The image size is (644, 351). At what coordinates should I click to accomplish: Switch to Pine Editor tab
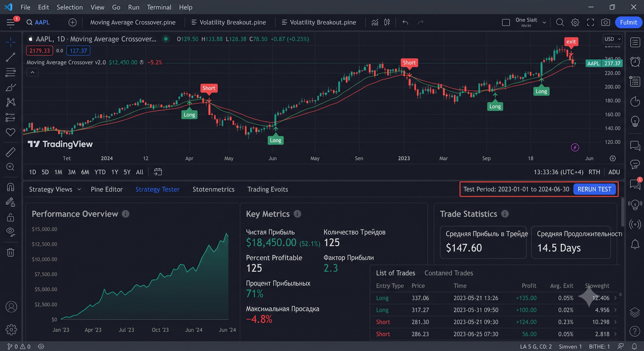107,189
